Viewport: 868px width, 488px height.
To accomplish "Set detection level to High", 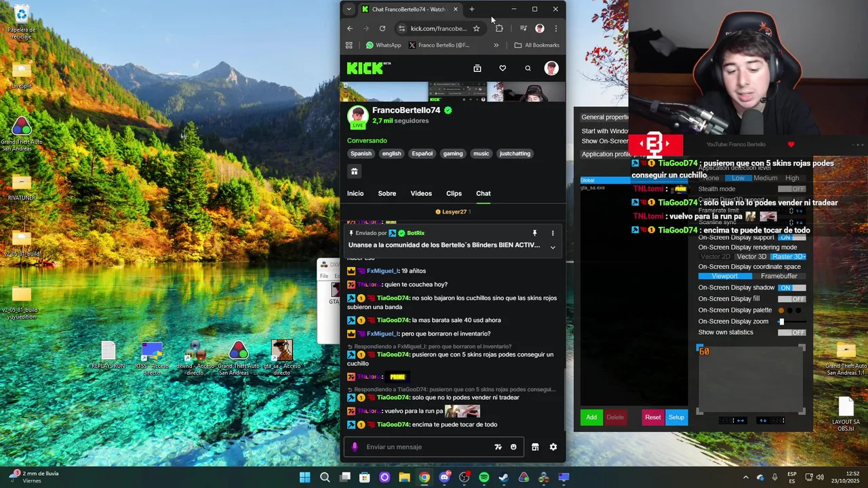I will (792, 178).
